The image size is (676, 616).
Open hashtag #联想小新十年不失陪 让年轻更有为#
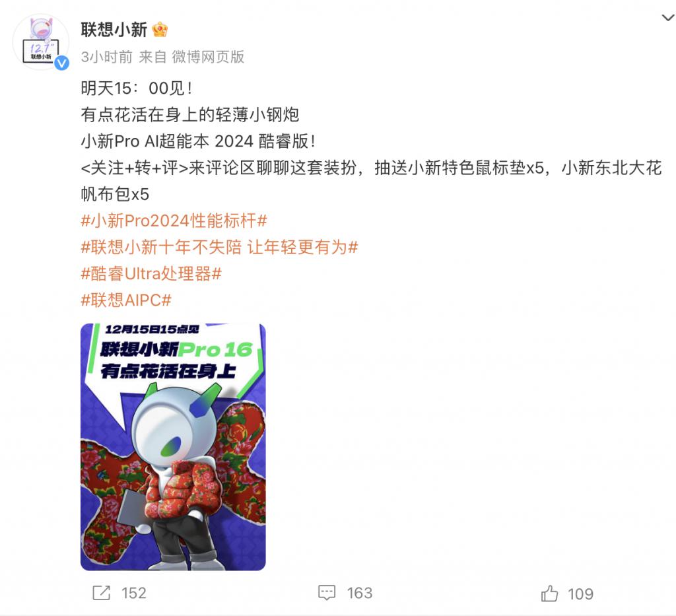(219, 248)
